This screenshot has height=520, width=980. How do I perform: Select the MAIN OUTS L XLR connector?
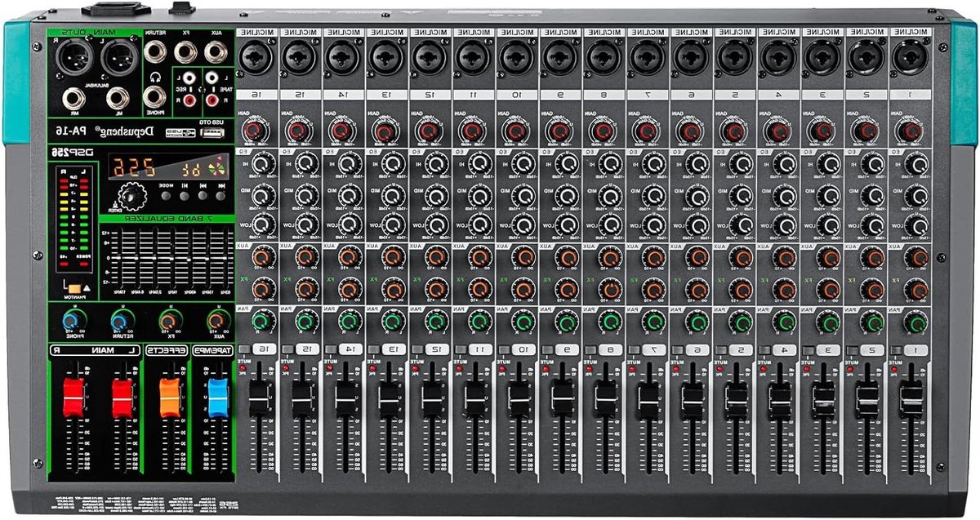(120, 59)
